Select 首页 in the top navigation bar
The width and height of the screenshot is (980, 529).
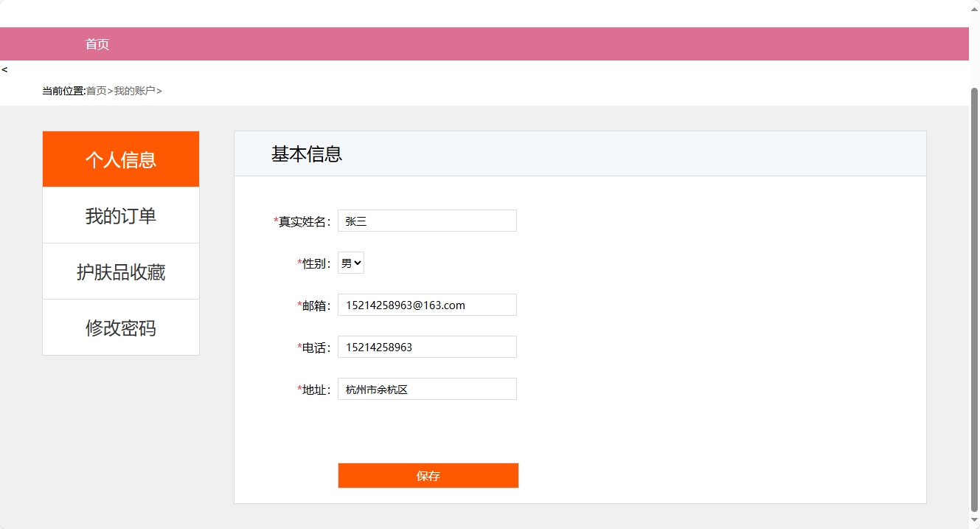point(97,44)
